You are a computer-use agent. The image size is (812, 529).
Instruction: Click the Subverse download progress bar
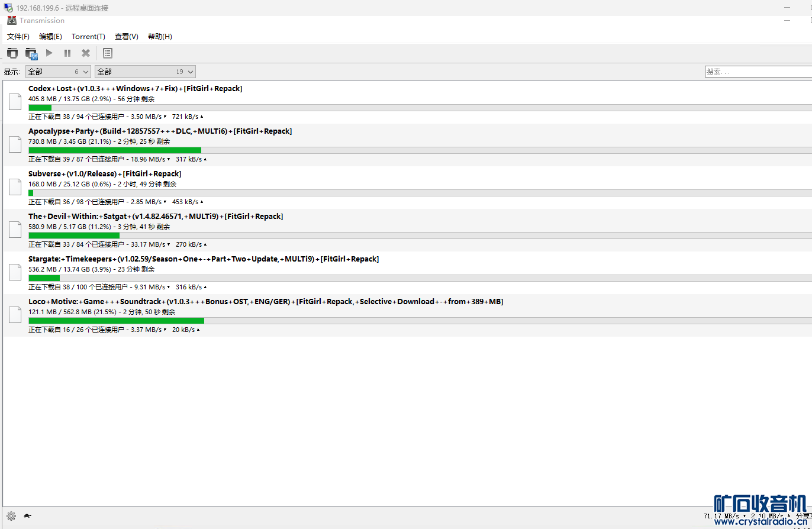pos(420,193)
